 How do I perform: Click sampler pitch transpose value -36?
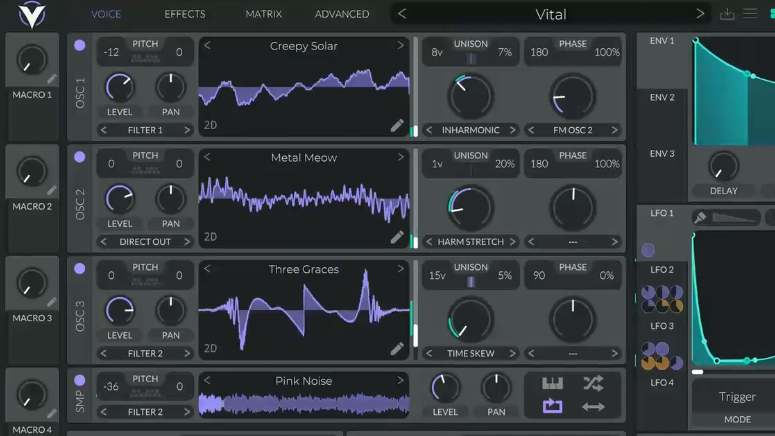tap(111, 387)
